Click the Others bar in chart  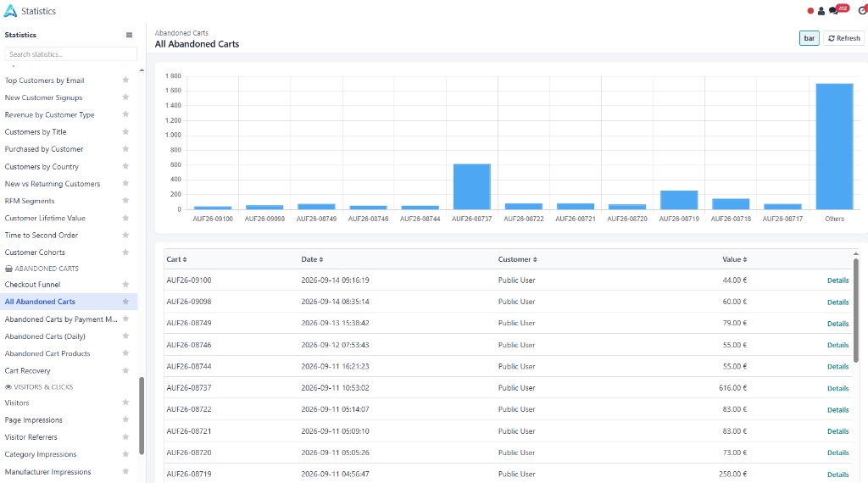point(834,147)
